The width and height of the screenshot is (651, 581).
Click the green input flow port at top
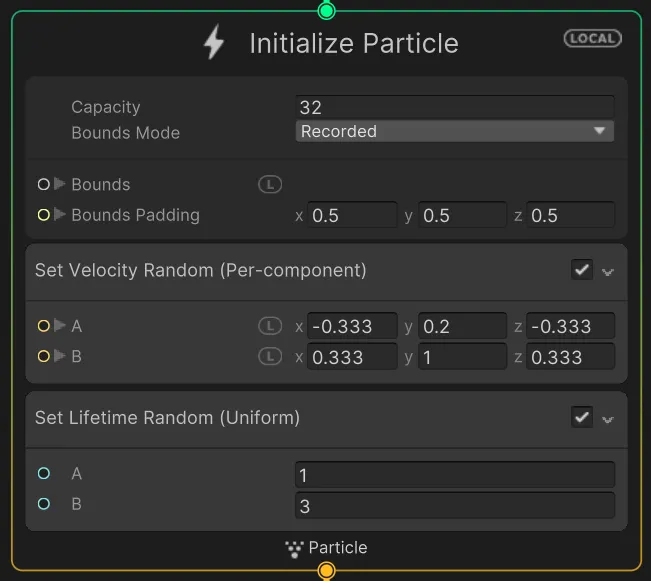(x=326, y=11)
